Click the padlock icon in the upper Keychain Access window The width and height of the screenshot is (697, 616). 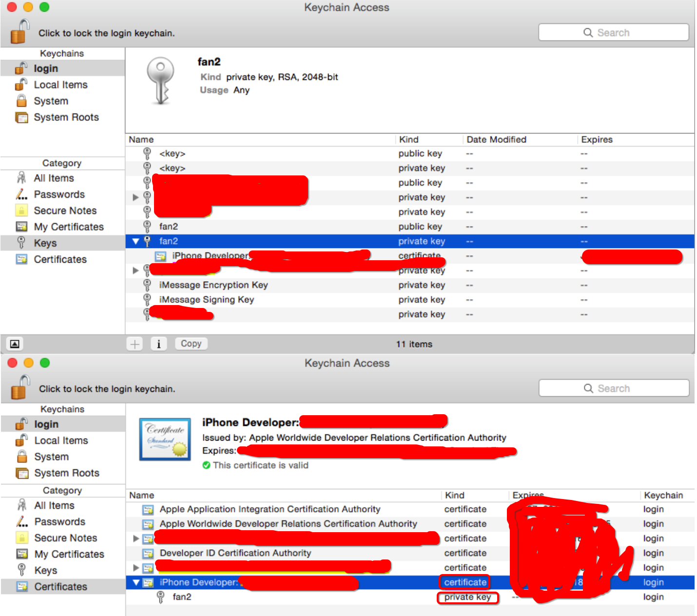click(x=20, y=32)
